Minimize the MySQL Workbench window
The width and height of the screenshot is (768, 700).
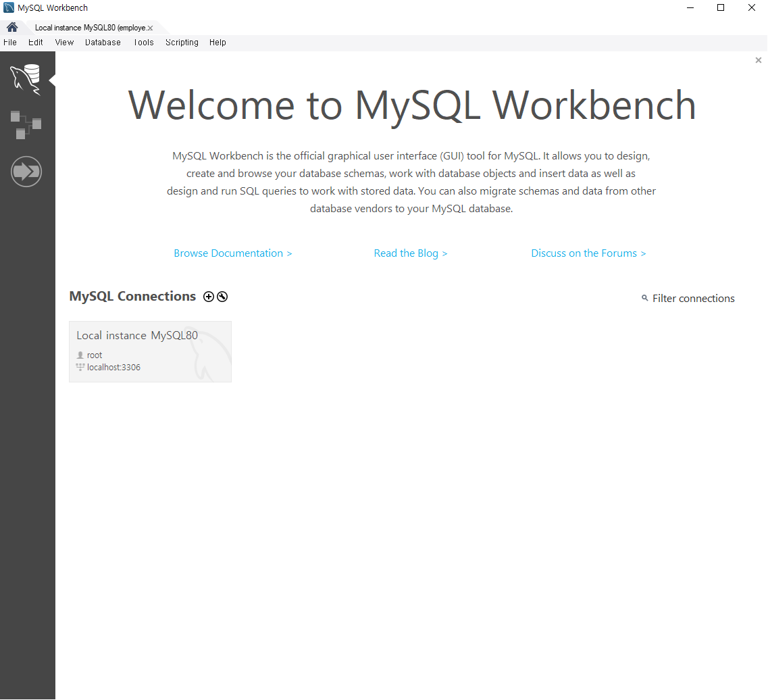pos(690,8)
